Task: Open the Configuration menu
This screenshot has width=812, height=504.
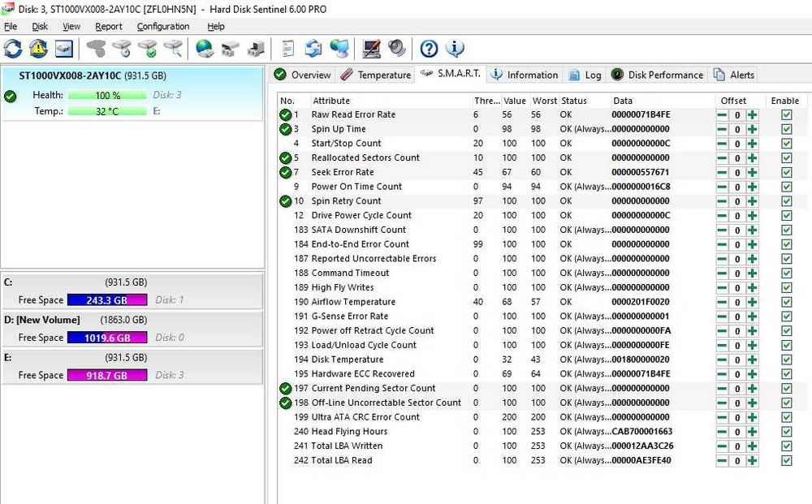Action: pos(163,27)
